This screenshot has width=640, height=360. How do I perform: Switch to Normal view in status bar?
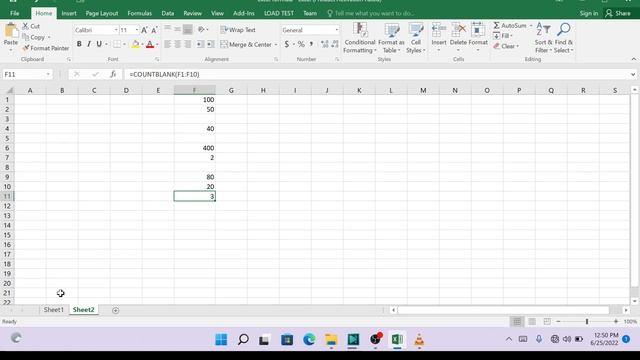click(517, 322)
